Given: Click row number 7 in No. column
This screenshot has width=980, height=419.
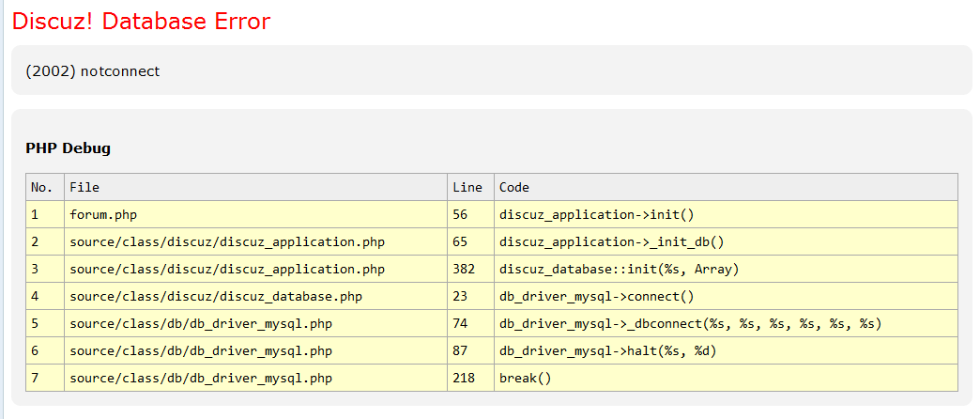Looking at the screenshot, I should (x=45, y=378).
